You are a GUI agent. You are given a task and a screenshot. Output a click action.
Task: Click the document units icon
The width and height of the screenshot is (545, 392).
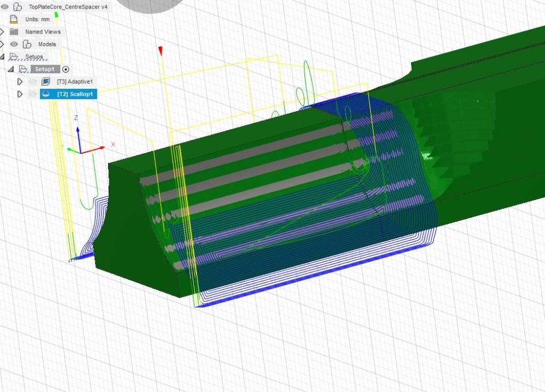coord(14,19)
